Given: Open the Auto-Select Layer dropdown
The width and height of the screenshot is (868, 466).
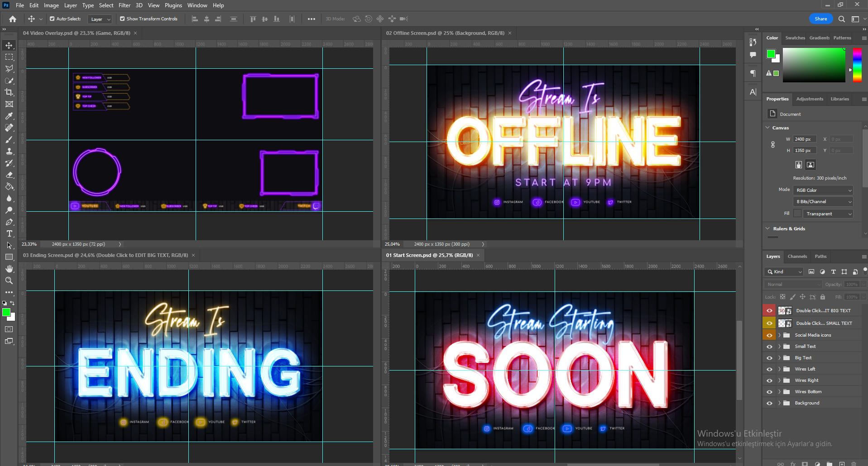Looking at the screenshot, I should pos(100,19).
